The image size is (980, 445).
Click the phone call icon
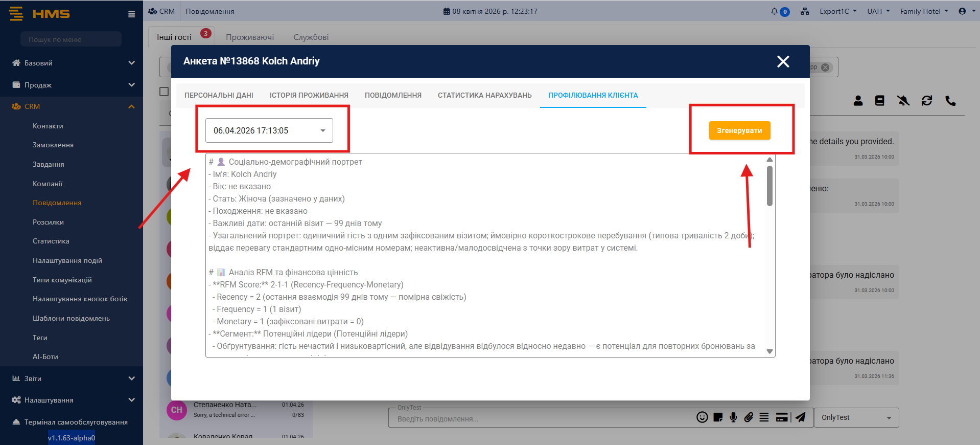950,101
